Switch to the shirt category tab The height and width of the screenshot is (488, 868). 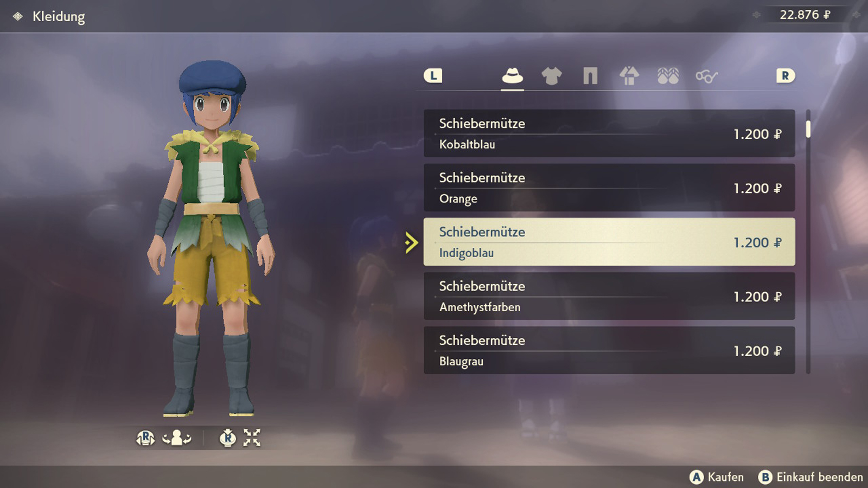(x=551, y=76)
